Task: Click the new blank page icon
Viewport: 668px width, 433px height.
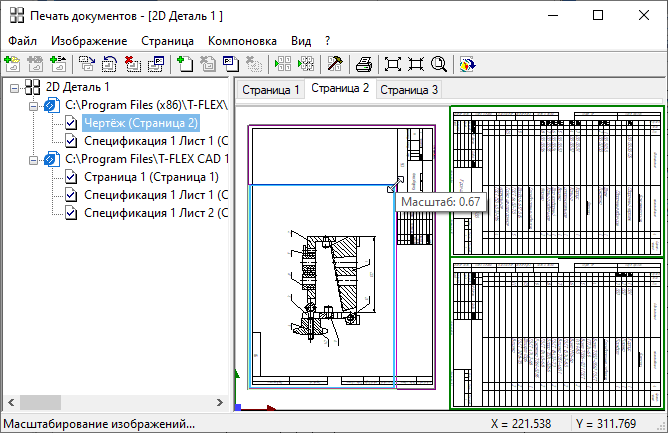Action: click(x=185, y=64)
